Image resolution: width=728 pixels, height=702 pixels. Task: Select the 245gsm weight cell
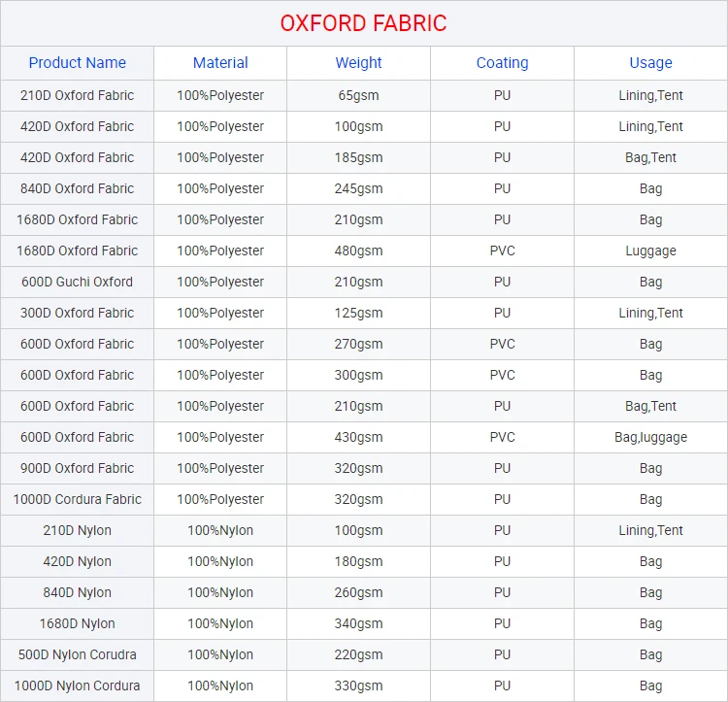pos(359,188)
